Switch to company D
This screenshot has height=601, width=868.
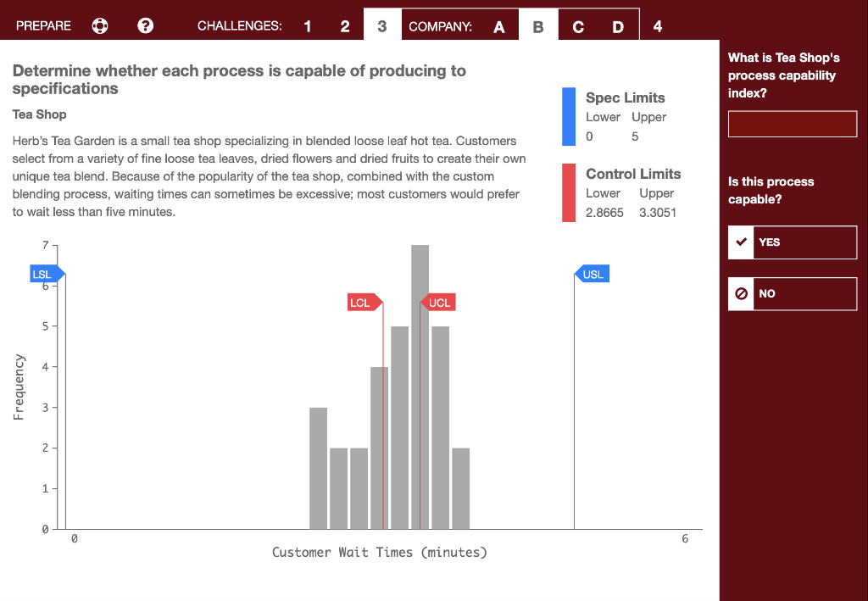point(618,26)
